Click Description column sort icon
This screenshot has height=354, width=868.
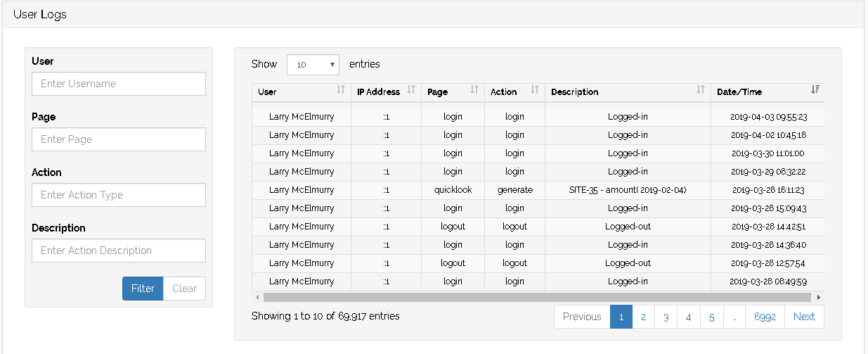[x=701, y=90]
